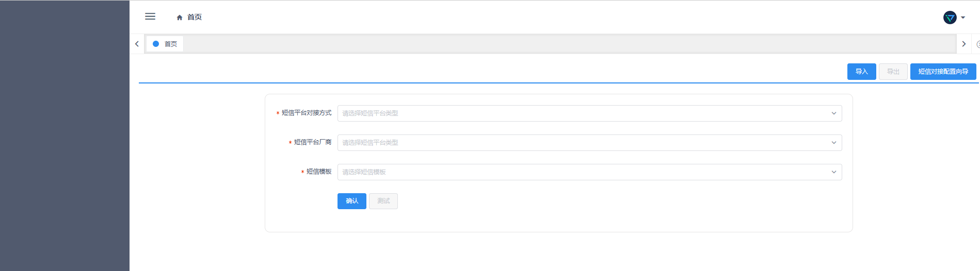Click the 首页 breadcrumb text
980x271 pixels.
coord(195,18)
